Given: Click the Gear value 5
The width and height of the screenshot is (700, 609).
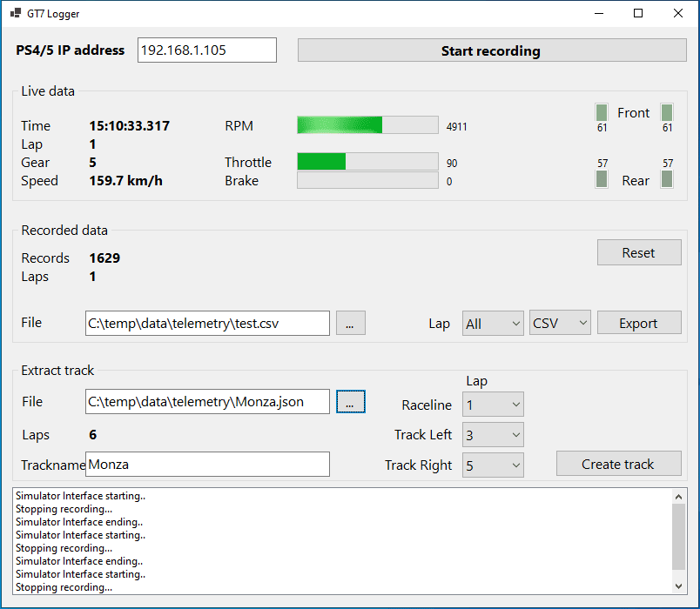Looking at the screenshot, I should [x=93, y=163].
